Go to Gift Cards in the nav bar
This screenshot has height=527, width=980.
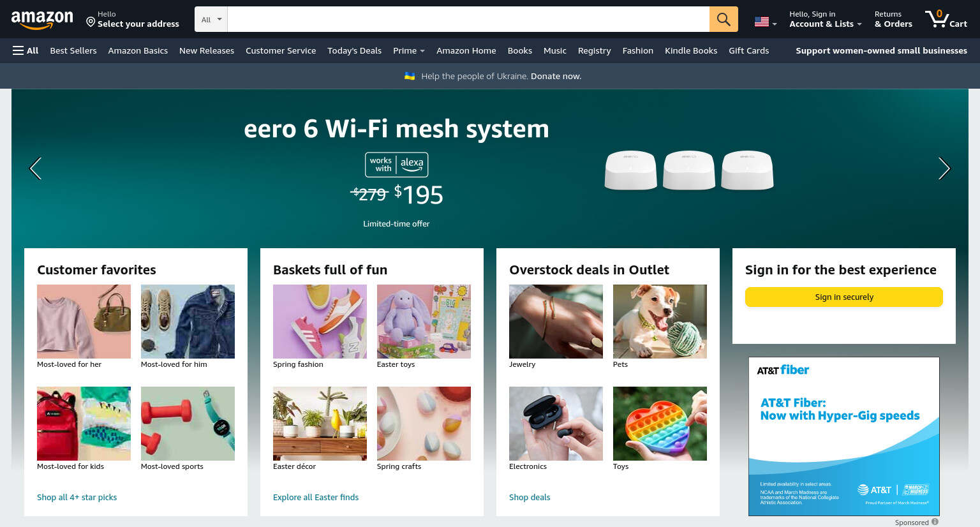(x=748, y=50)
